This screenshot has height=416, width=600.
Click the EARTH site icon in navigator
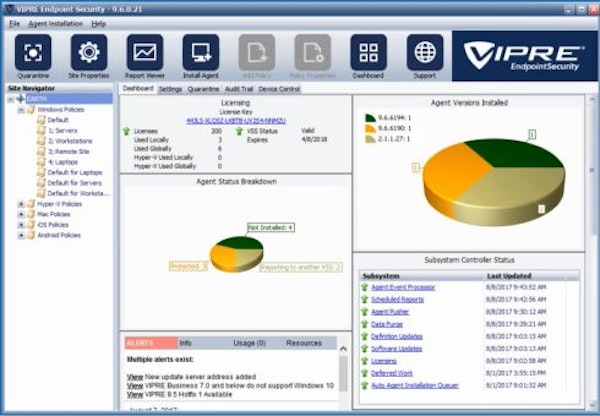click(21, 99)
